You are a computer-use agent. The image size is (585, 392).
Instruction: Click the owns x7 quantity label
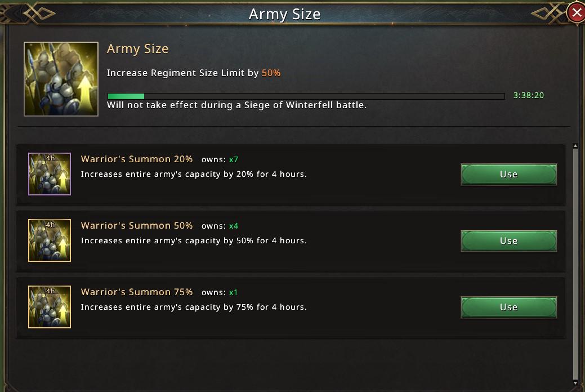click(x=220, y=160)
